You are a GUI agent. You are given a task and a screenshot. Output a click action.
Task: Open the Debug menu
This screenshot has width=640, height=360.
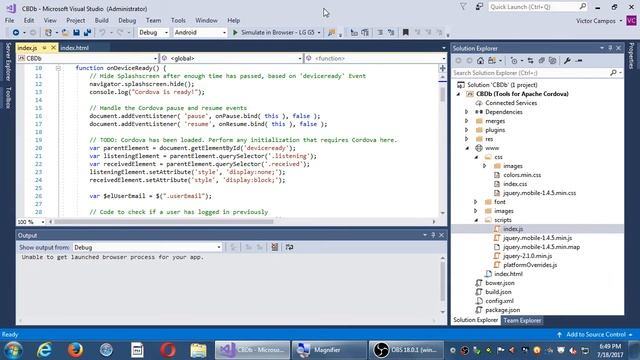[x=127, y=20]
